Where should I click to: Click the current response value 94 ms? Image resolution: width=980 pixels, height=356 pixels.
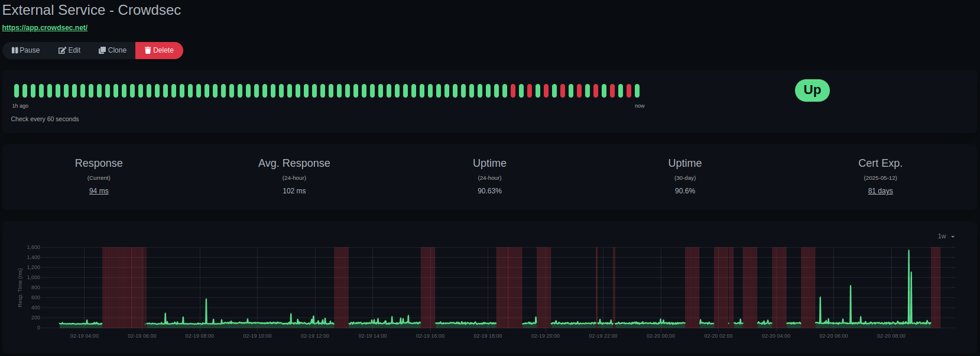point(99,191)
